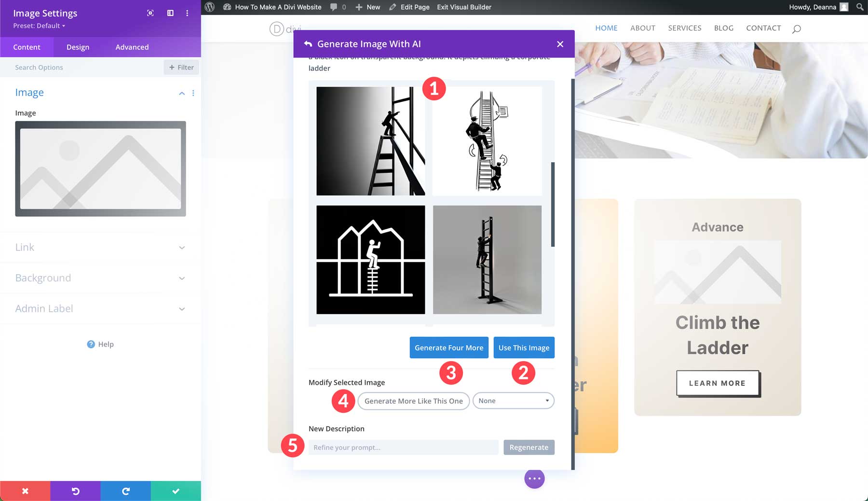The width and height of the screenshot is (868, 501).
Task: Open the None modifier dropdown
Action: click(513, 401)
